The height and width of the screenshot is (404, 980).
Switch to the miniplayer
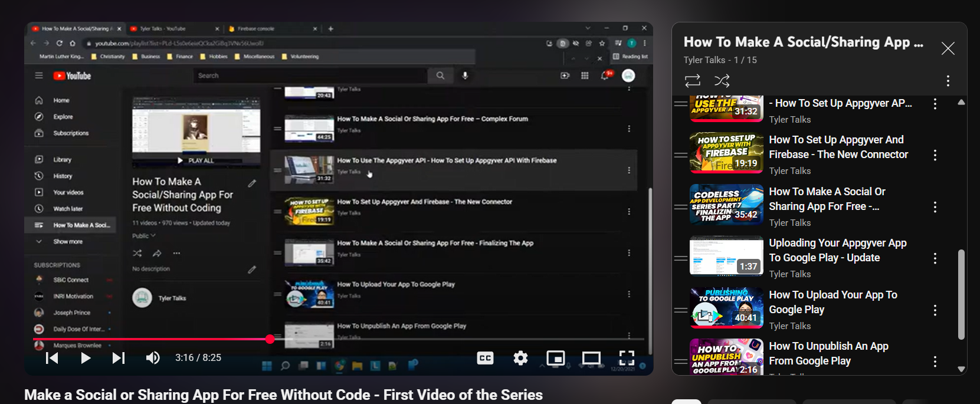[x=556, y=358]
